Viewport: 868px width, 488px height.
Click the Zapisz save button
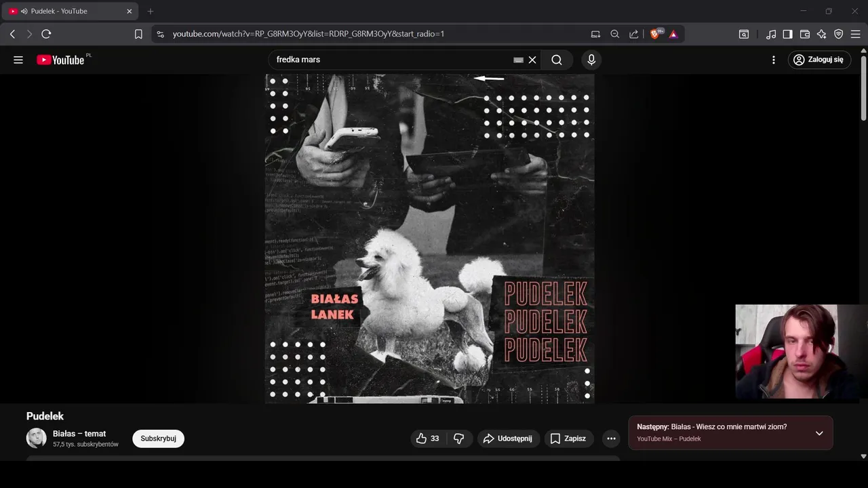tap(569, 439)
